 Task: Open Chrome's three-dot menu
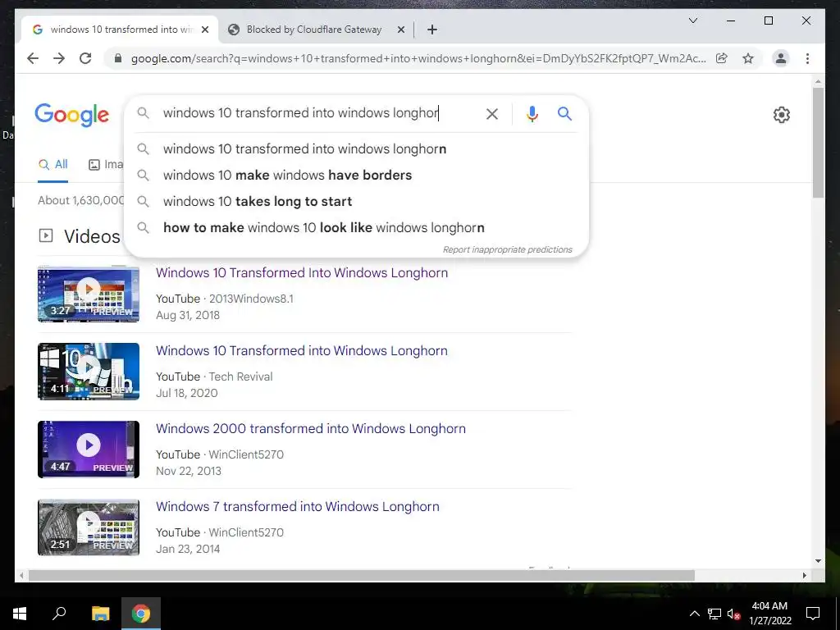coord(807,58)
